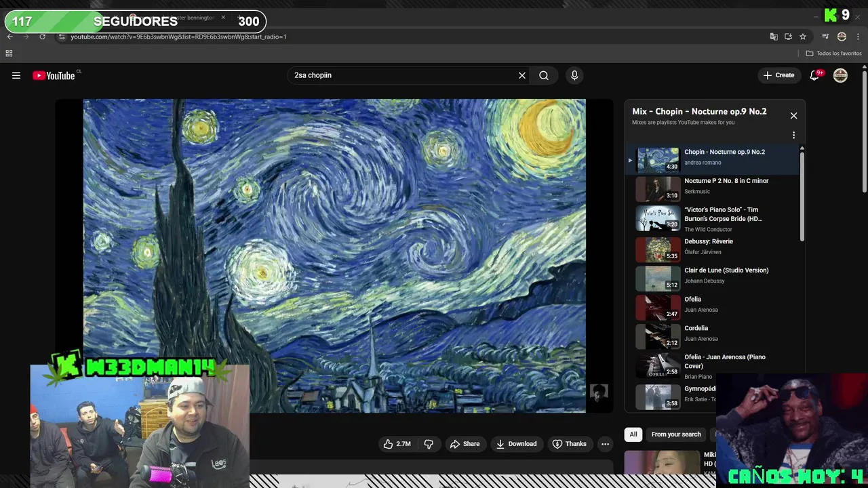The height and width of the screenshot is (488, 868).
Task: Open the notifications bell
Action: 815,75
